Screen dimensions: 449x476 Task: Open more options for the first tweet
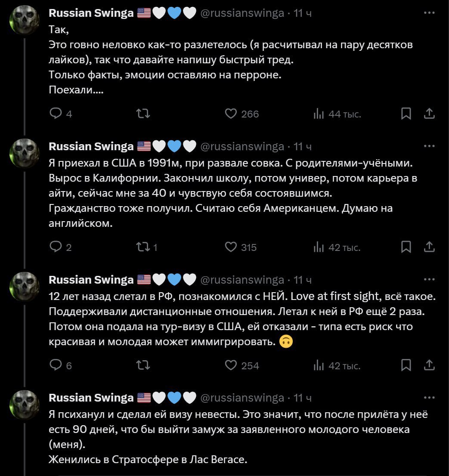[429, 13]
